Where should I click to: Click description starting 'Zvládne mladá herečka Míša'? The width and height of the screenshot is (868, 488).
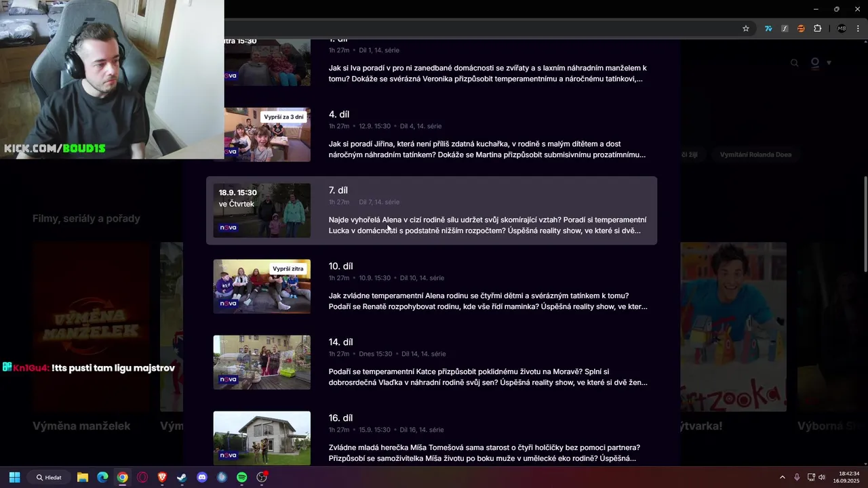pos(484,453)
